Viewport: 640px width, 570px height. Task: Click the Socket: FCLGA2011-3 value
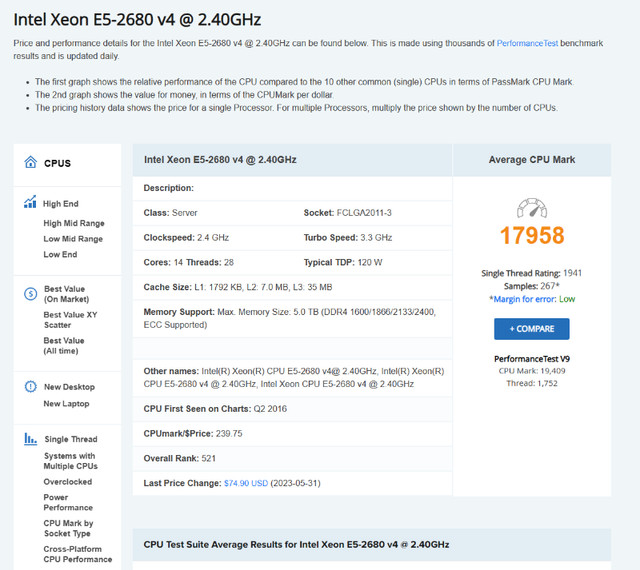pyautogui.click(x=347, y=213)
